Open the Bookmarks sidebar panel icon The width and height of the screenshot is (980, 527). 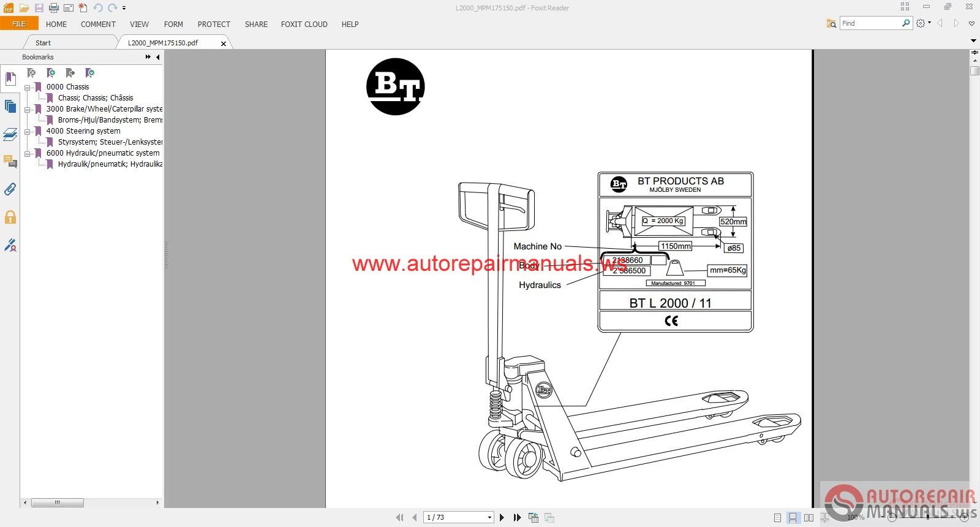[10, 78]
